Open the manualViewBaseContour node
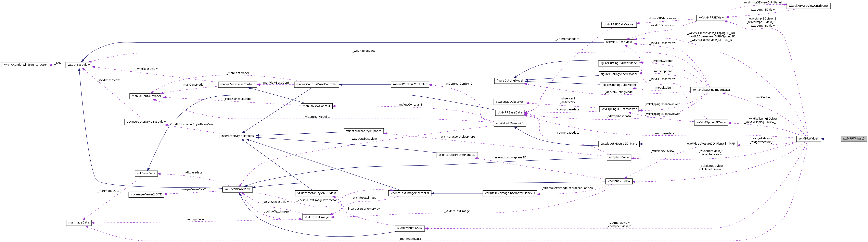 click(238, 85)
